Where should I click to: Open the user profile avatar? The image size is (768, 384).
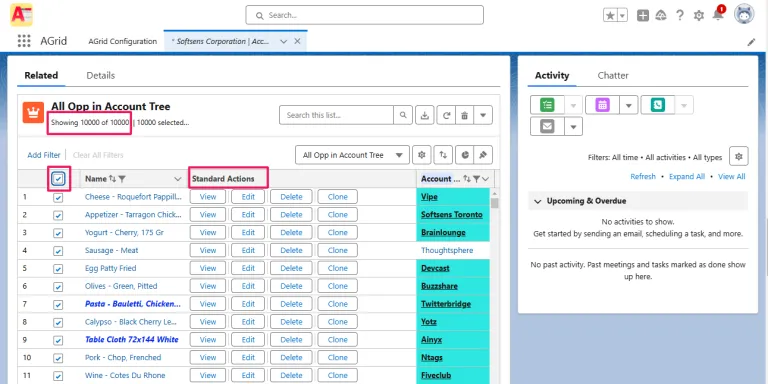tap(744, 14)
